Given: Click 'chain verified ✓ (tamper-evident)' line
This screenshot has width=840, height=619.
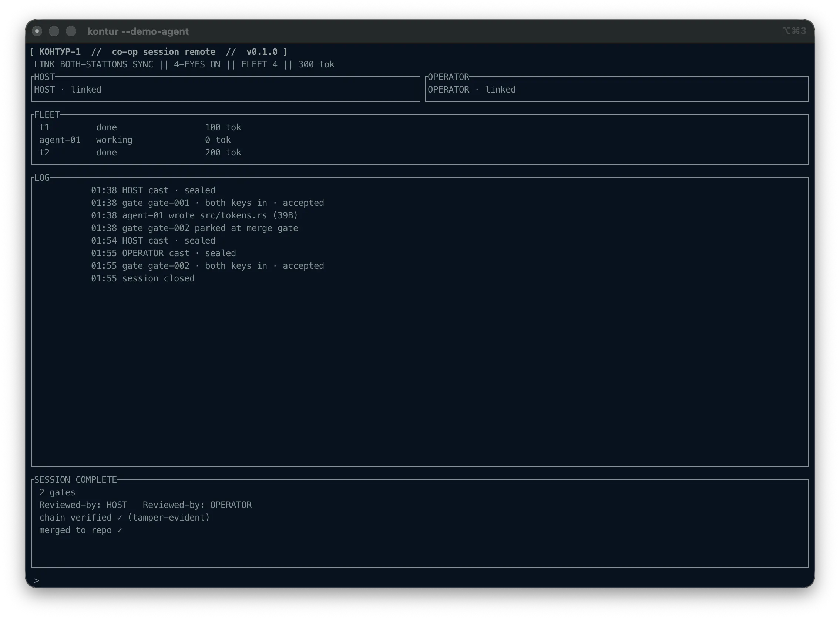Looking at the screenshot, I should [124, 518].
